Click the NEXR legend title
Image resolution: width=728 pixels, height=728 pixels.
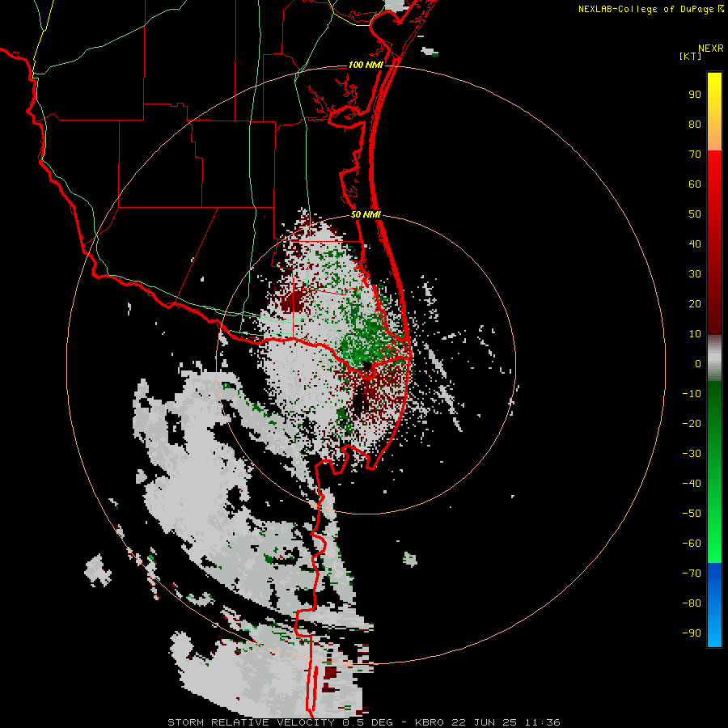coord(711,49)
